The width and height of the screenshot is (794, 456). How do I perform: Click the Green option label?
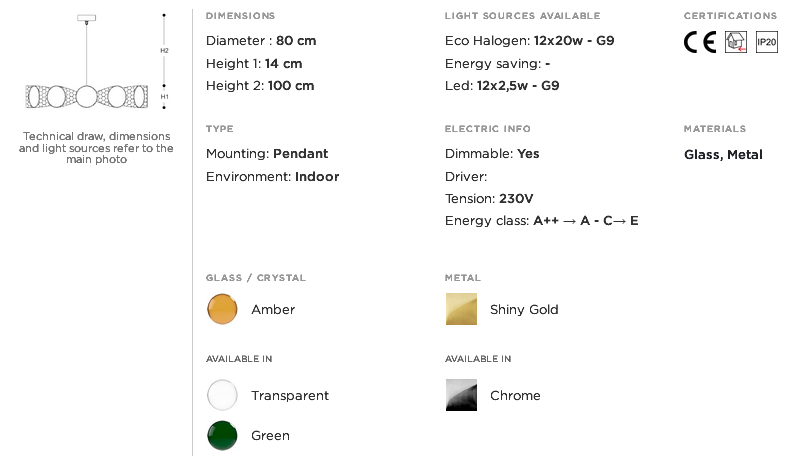click(x=270, y=436)
